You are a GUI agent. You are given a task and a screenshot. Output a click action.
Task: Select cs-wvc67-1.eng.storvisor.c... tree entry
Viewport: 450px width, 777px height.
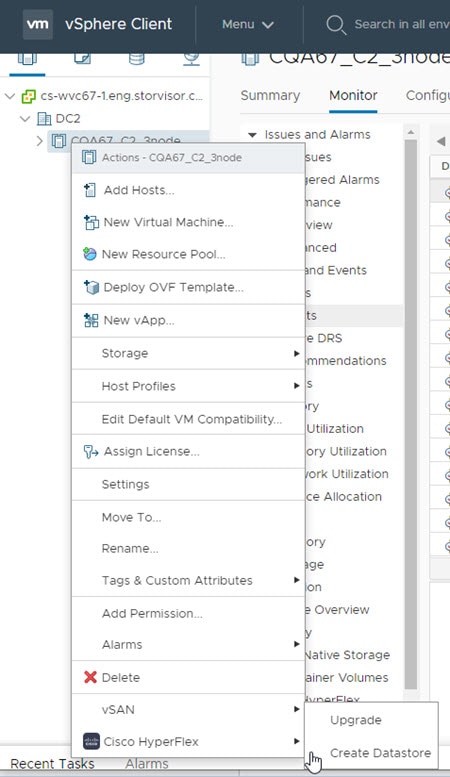(122, 96)
